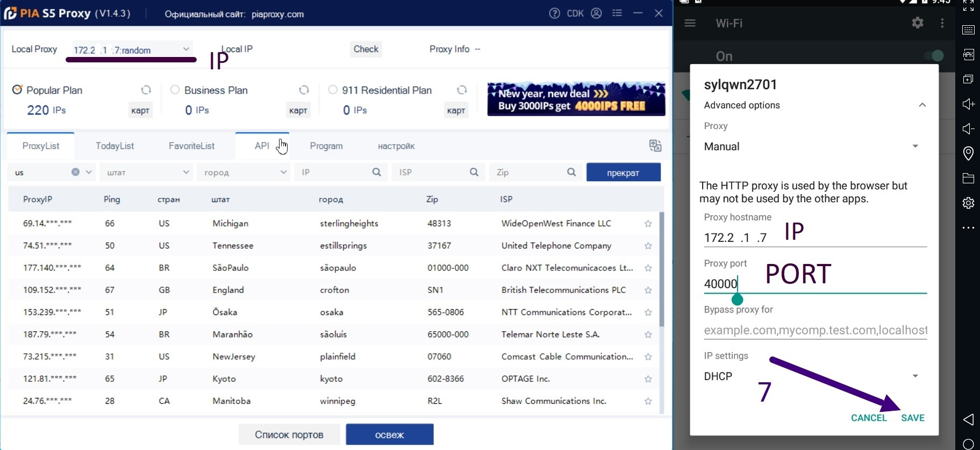The height and width of the screenshot is (450, 980).
Task: Open the PIA menu list icon
Action: click(x=617, y=13)
